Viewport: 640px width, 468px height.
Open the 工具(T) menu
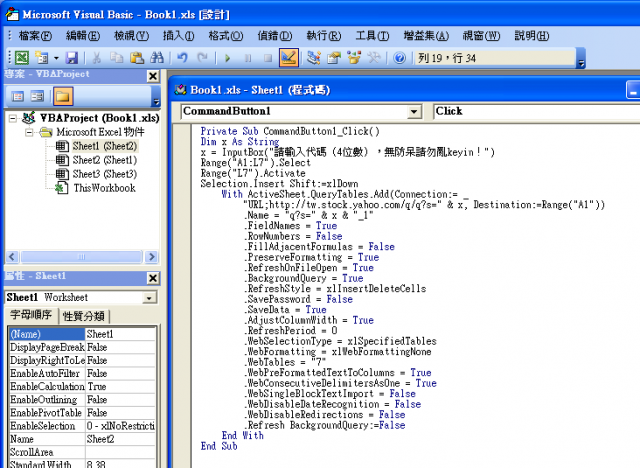(372, 36)
